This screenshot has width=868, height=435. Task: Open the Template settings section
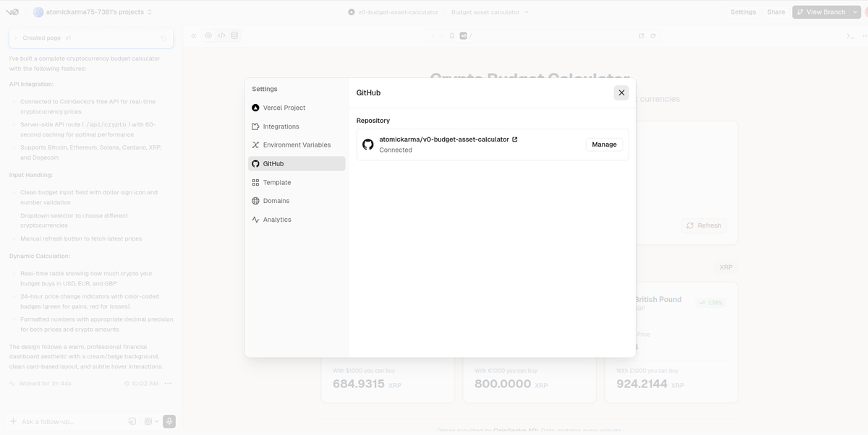click(297, 182)
